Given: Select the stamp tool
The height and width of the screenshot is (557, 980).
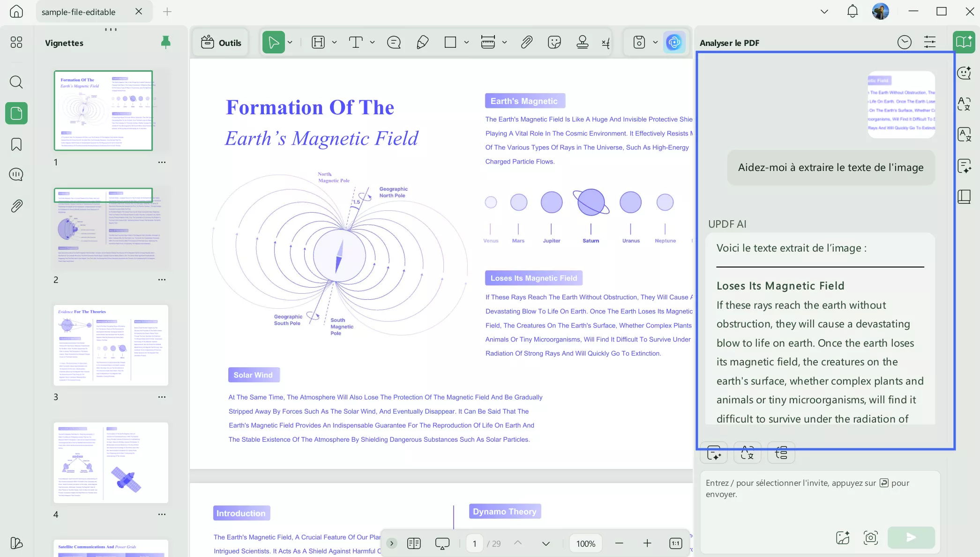Looking at the screenshot, I should (583, 43).
